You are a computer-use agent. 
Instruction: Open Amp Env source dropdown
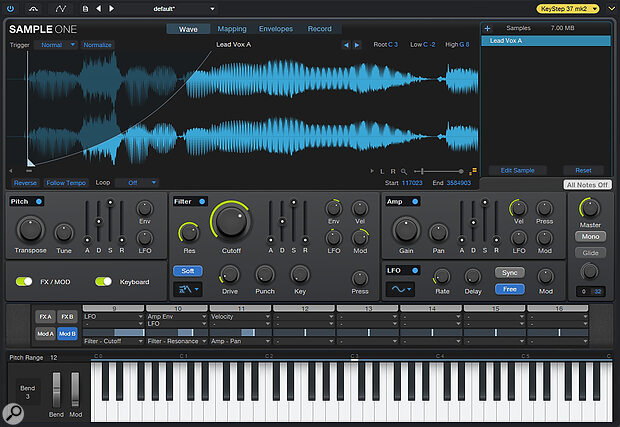[177, 317]
